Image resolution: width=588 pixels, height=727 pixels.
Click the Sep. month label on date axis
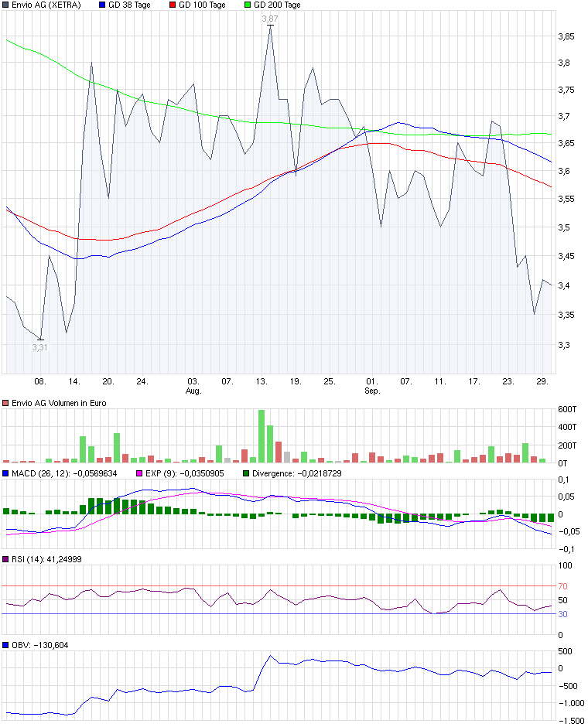372,391
